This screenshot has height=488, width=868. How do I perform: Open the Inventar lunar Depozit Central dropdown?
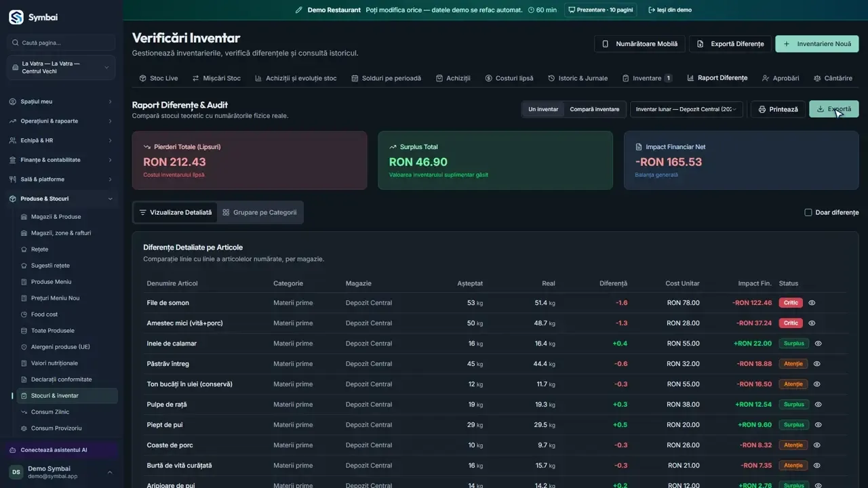pos(686,109)
